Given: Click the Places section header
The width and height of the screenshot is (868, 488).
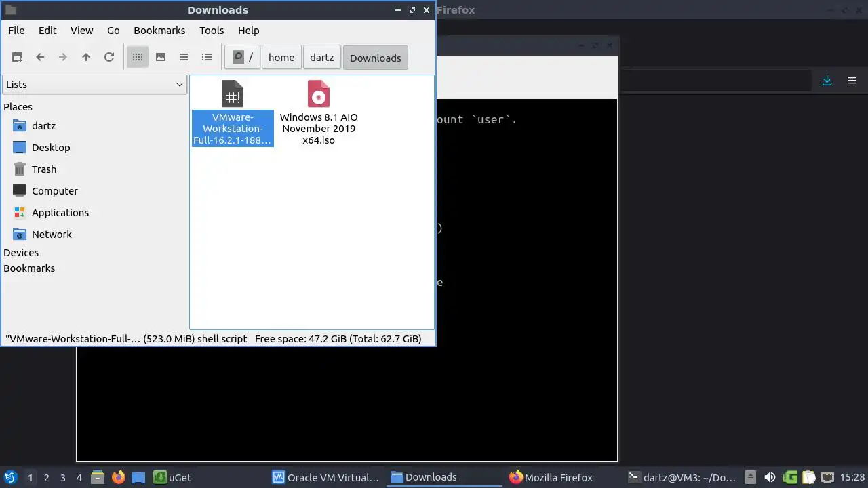Looking at the screenshot, I should click(18, 107).
